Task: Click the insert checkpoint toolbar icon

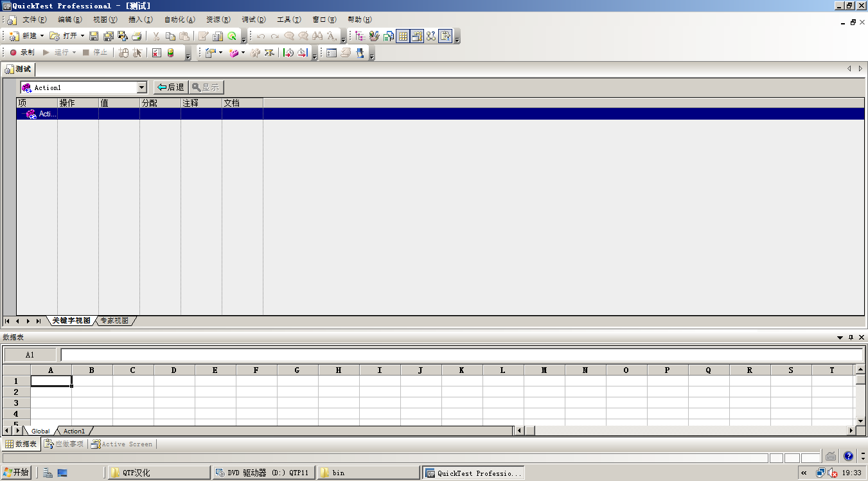Action: pos(209,53)
